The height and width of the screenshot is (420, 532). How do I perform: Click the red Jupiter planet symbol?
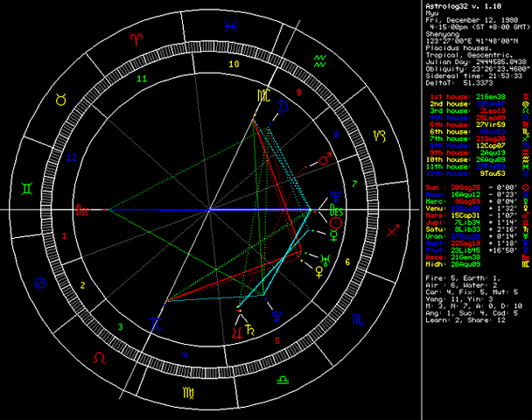coord(237,332)
